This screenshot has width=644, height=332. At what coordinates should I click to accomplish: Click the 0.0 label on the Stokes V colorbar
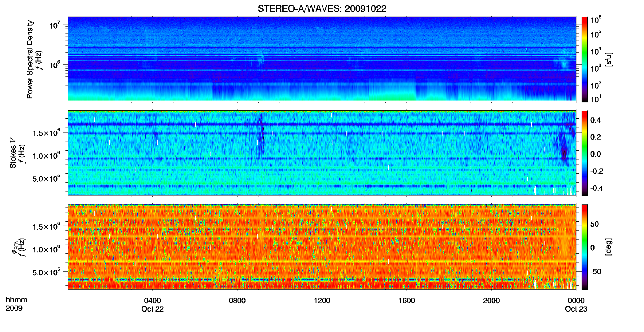tap(595, 154)
